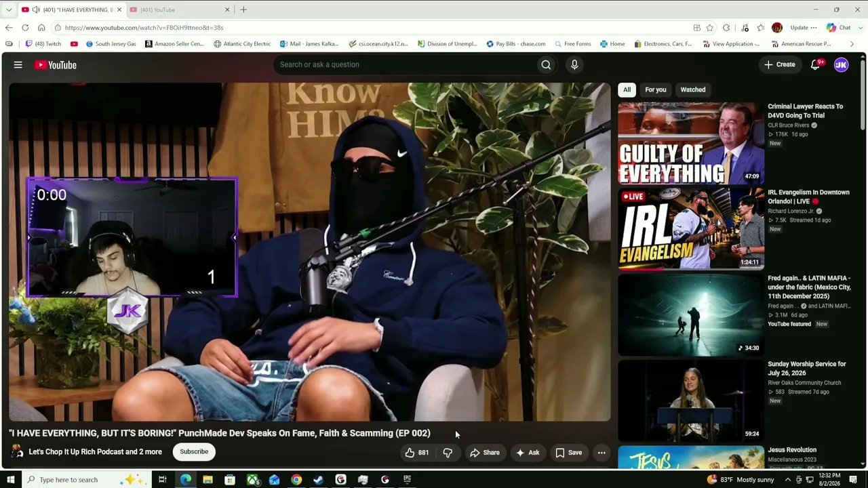Open the Fred again.. & LATIN MAFIA thumbnail
Image resolution: width=868 pixels, height=488 pixels.
pos(691,315)
